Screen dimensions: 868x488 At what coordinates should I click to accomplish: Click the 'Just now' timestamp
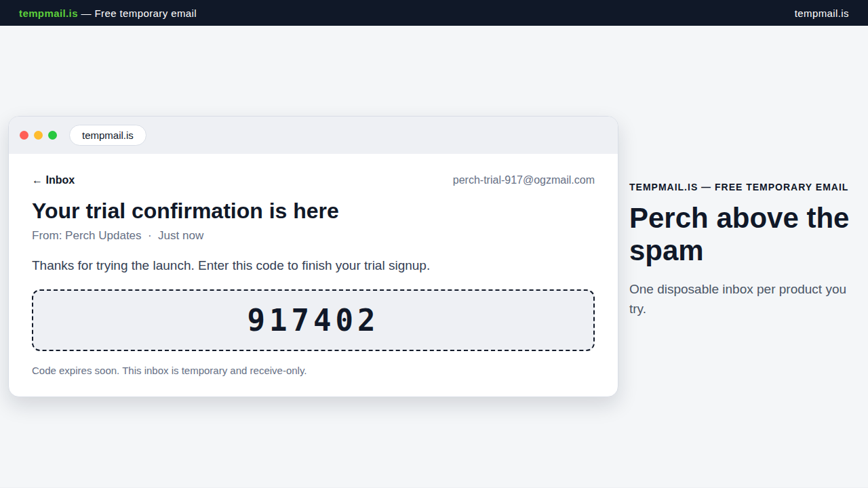181,236
